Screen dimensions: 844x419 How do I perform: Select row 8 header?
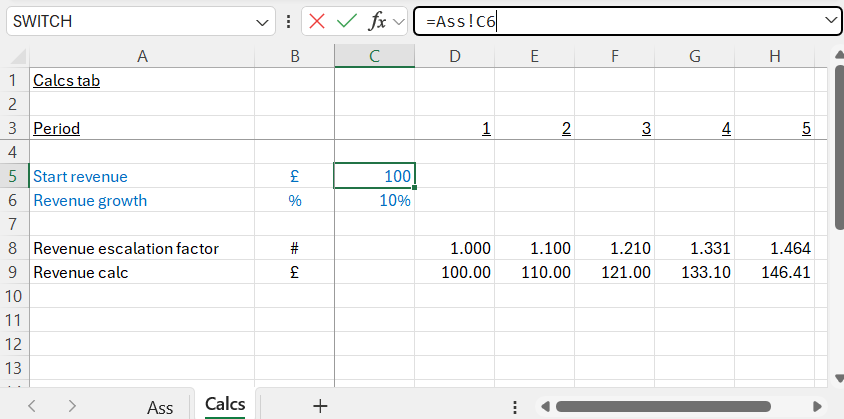coord(14,248)
